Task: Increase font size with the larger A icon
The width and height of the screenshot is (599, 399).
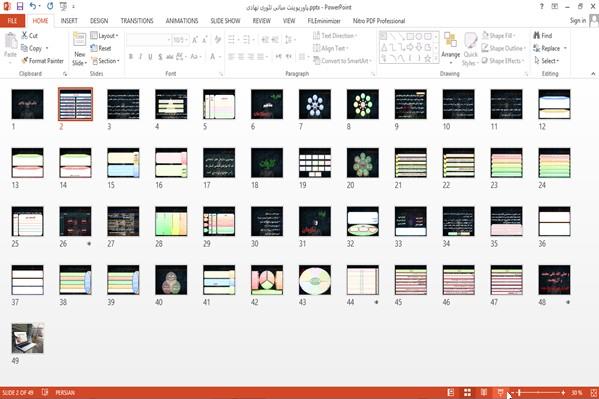Action: click(x=195, y=40)
